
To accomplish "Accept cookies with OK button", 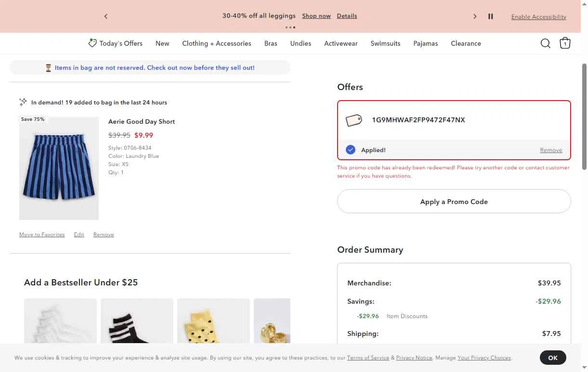I will pos(553,358).
